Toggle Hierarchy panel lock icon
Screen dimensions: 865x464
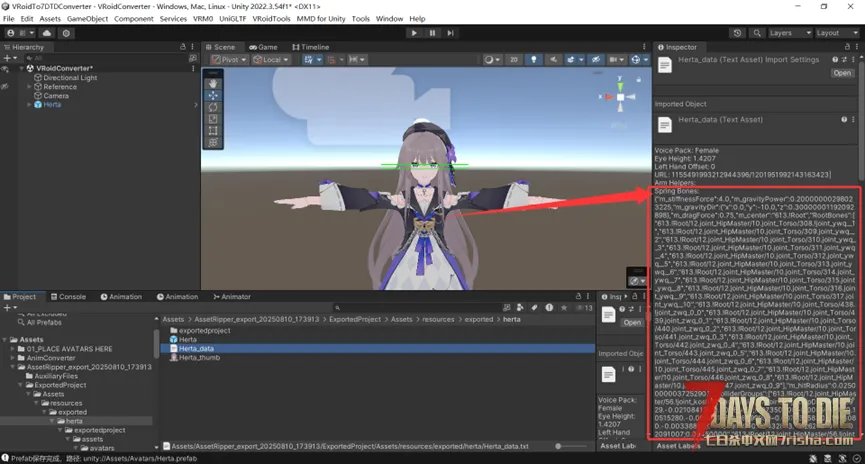[183, 47]
